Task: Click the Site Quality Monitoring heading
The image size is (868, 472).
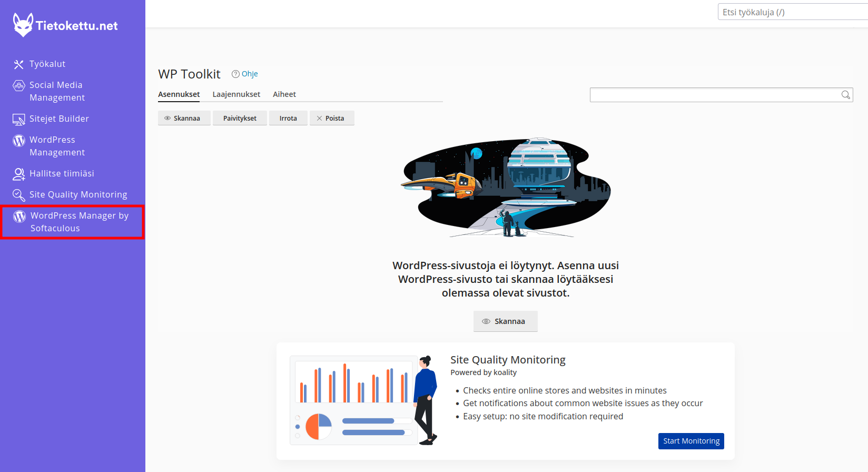Action: click(508, 360)
